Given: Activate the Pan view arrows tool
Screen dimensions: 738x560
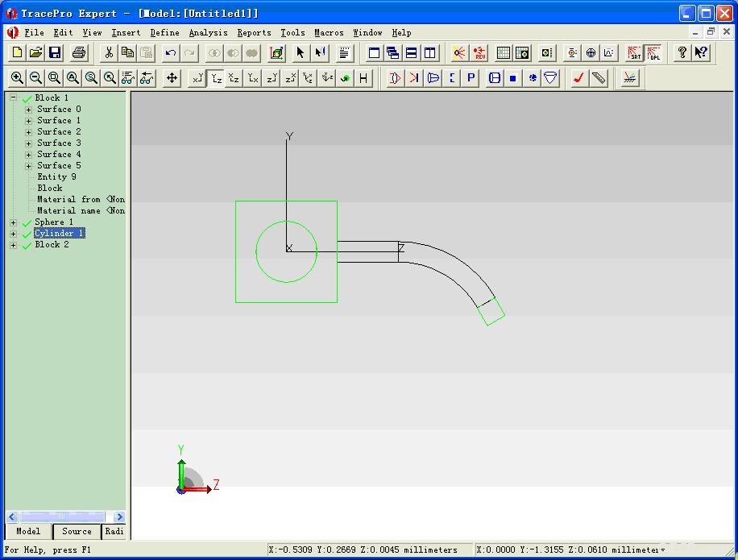Looking at the screenshot, I should [172, 77].
